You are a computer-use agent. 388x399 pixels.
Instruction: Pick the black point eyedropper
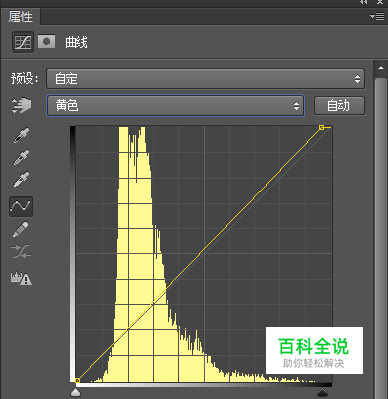(21, 135)
